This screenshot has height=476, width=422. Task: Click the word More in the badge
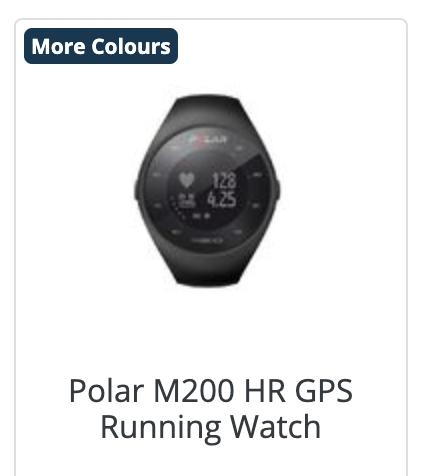click(x=58, y=46)
